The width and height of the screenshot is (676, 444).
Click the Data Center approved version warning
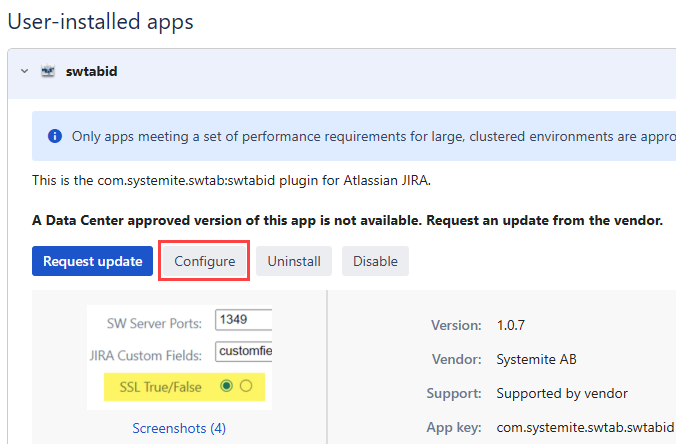pos(347,220)
